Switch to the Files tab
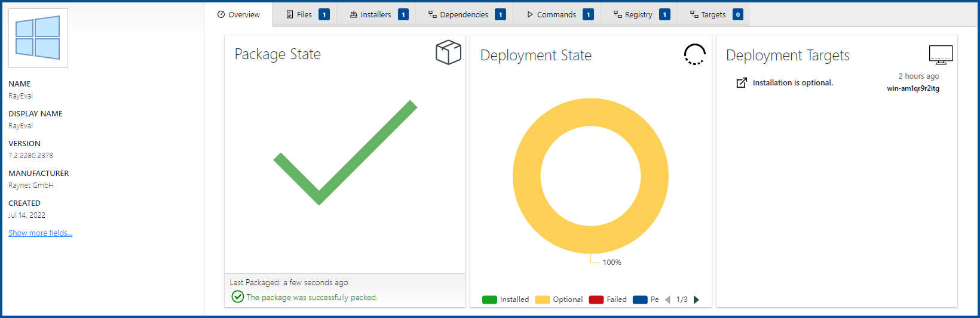980x318 pixels. pos(304,15)
